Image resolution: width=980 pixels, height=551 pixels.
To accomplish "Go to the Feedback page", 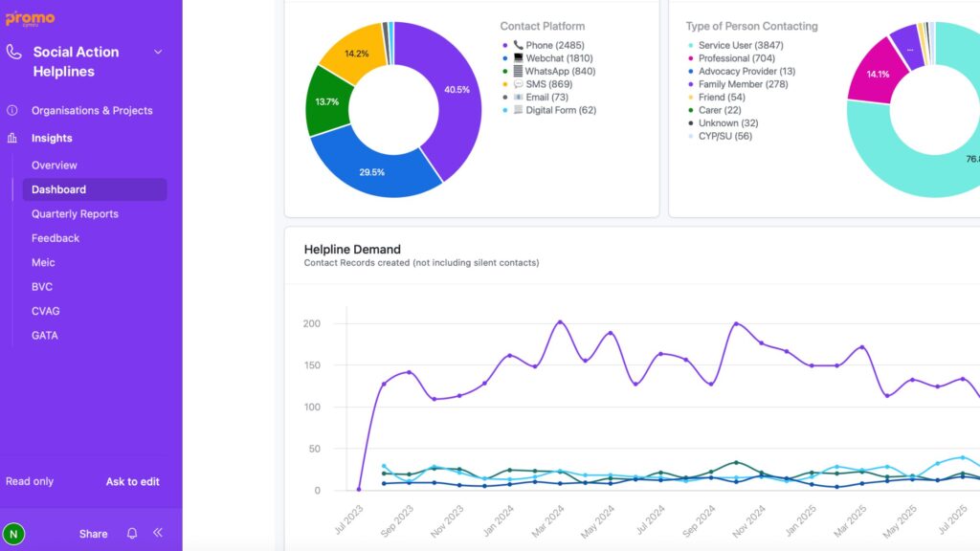I will [x=56, y=238].
